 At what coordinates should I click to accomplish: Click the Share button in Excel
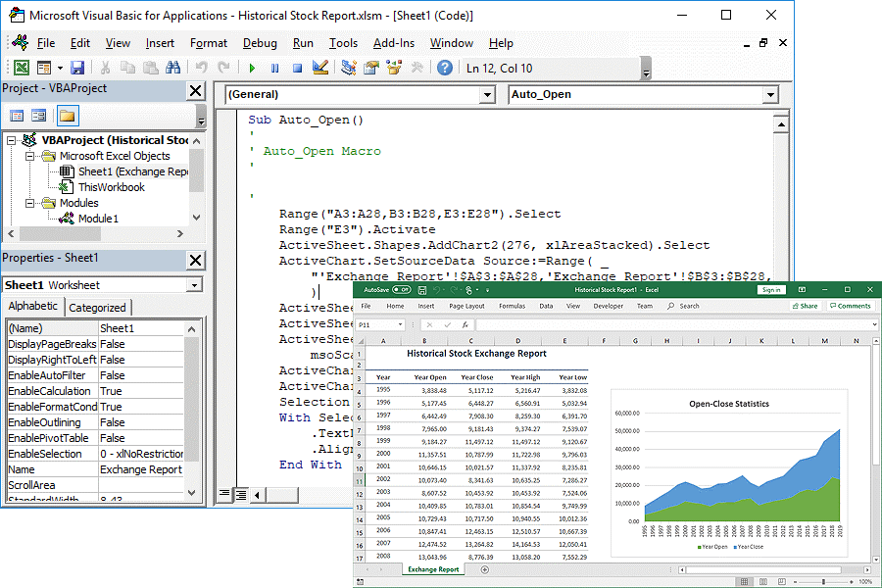pyautogui.click(x=804, y=306)
